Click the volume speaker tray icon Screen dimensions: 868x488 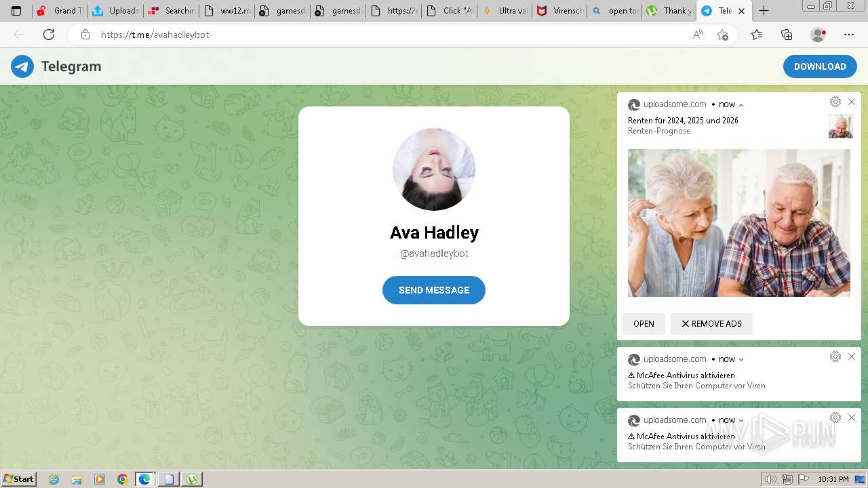point(770,479)
